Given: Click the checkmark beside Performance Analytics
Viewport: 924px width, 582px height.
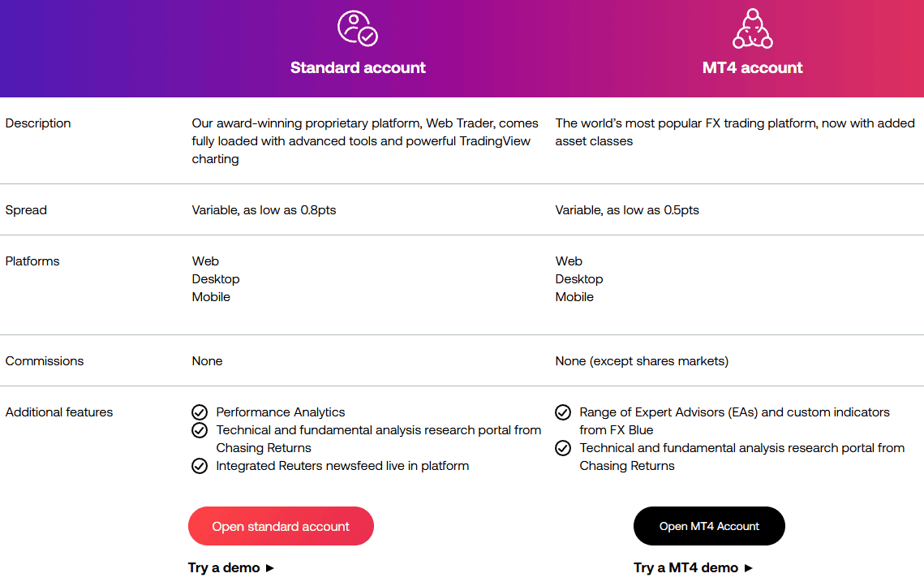Looking at the screenshot, I should point(199,412).
